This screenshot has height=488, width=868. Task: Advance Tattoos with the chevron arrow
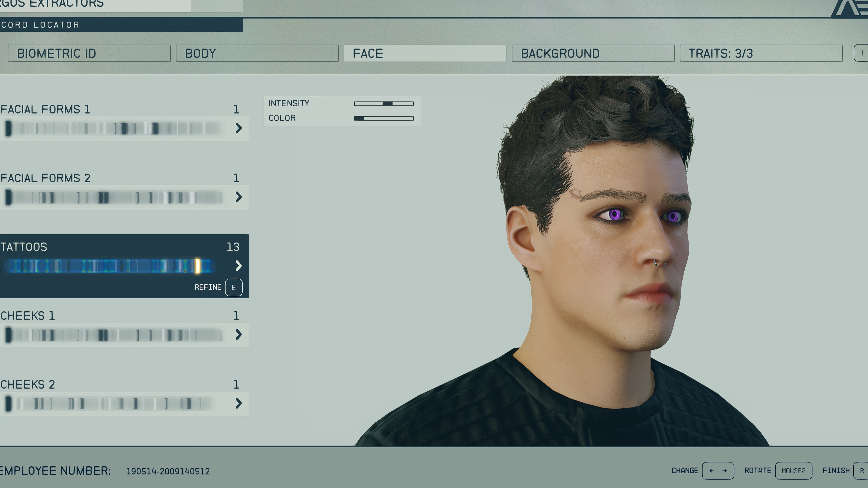(238, 266)
